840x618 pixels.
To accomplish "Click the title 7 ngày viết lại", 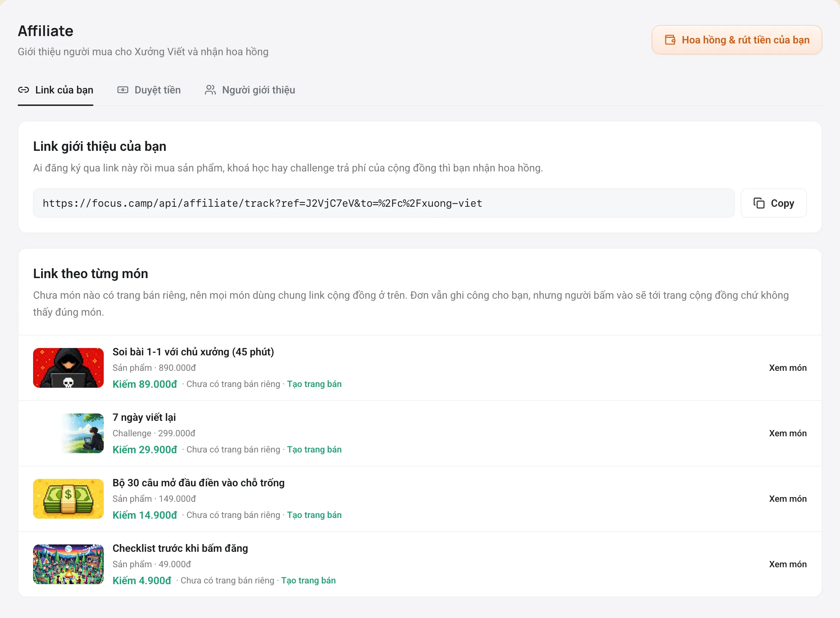I will 144,418.
